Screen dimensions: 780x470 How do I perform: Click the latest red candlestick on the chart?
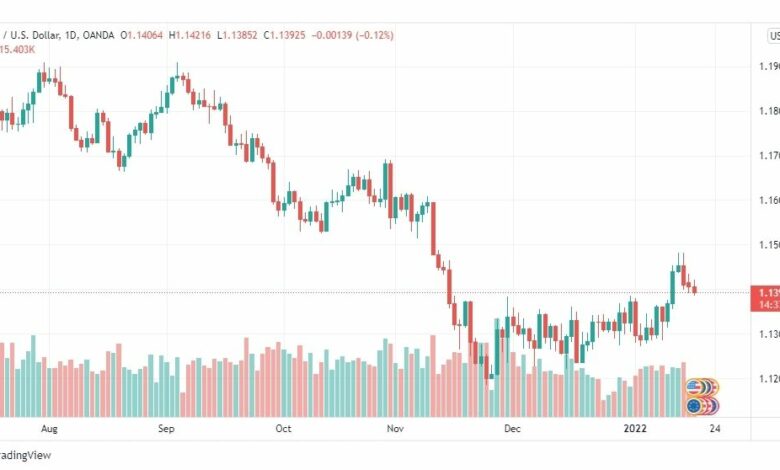coord(694,288)
